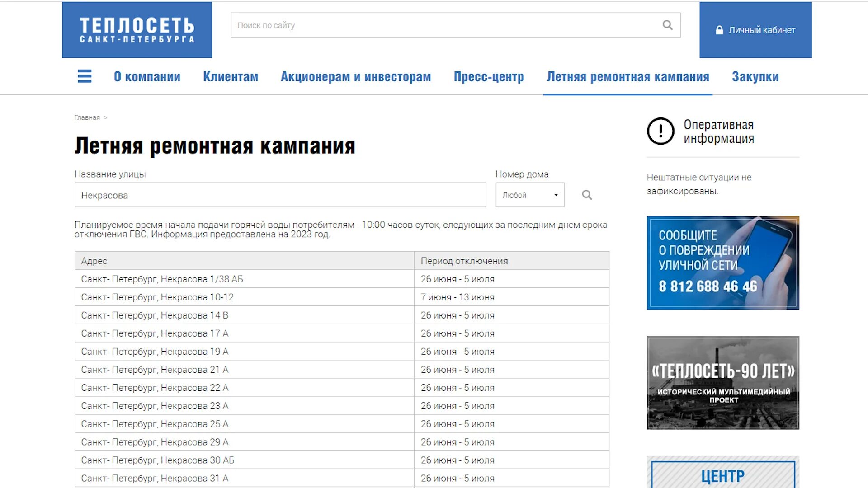
Task: Select row Некрасова 10-12
Action: (x=342, y=297)
